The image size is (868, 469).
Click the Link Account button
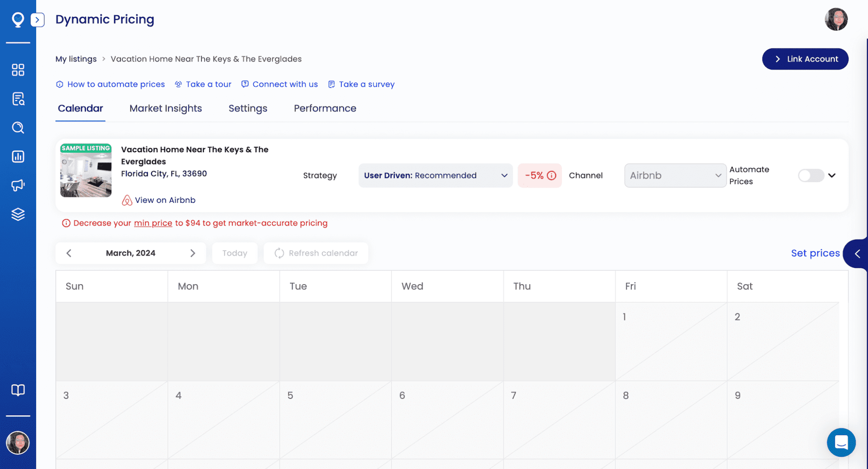(x=805, y=59)
